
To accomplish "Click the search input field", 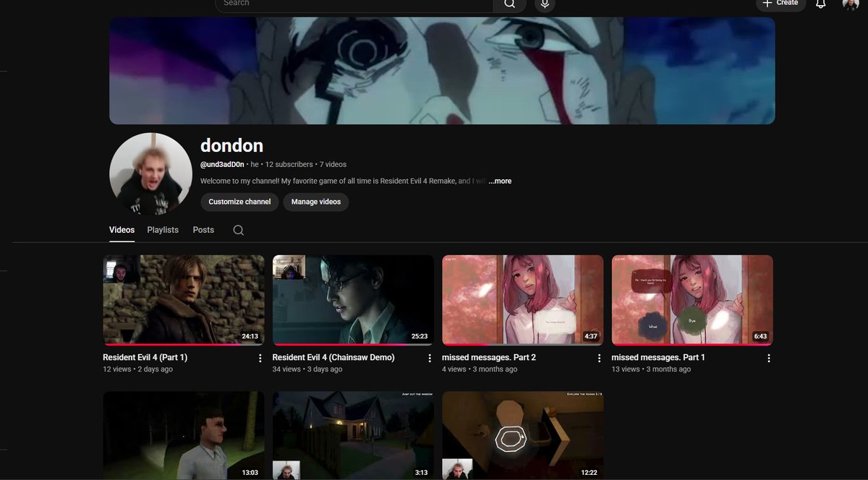I will click(x=354, y=4).
